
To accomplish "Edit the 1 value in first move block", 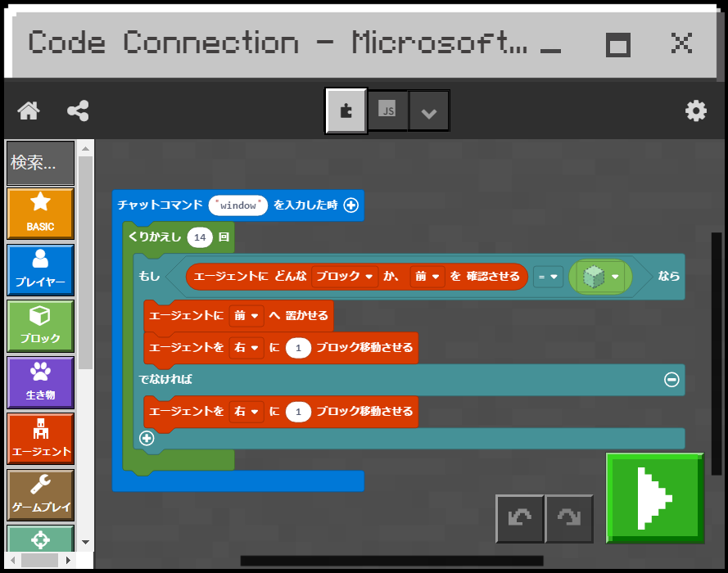I will [x=298, y=348].
